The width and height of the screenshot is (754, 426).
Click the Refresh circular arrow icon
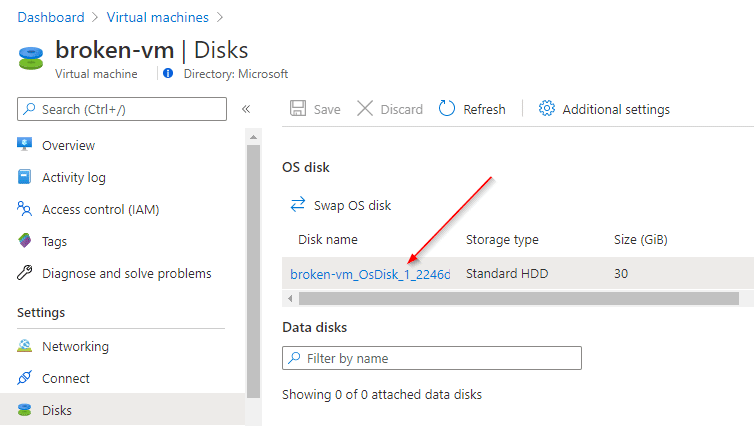447,109
